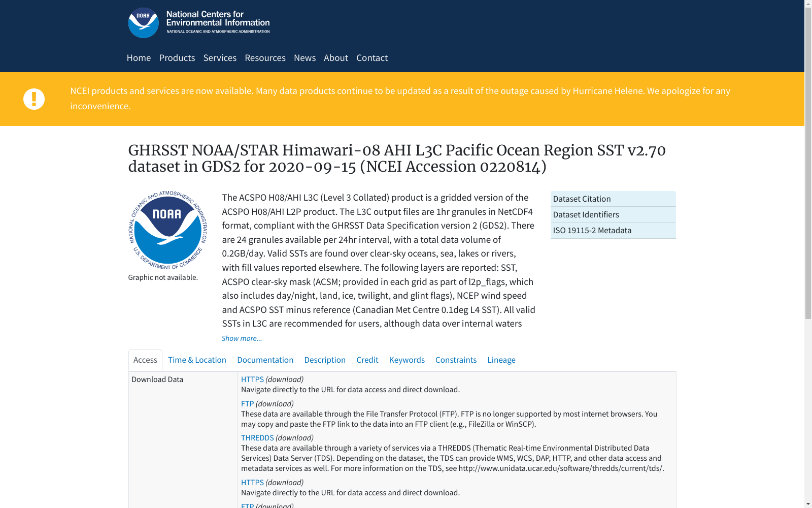Open the FTP download link above THREDDS
Viewport: 812px width, 508px height.
click(247, 404)
